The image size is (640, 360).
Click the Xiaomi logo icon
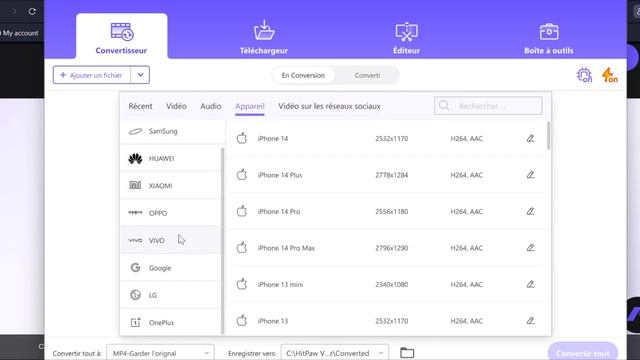tap(135, 185)
